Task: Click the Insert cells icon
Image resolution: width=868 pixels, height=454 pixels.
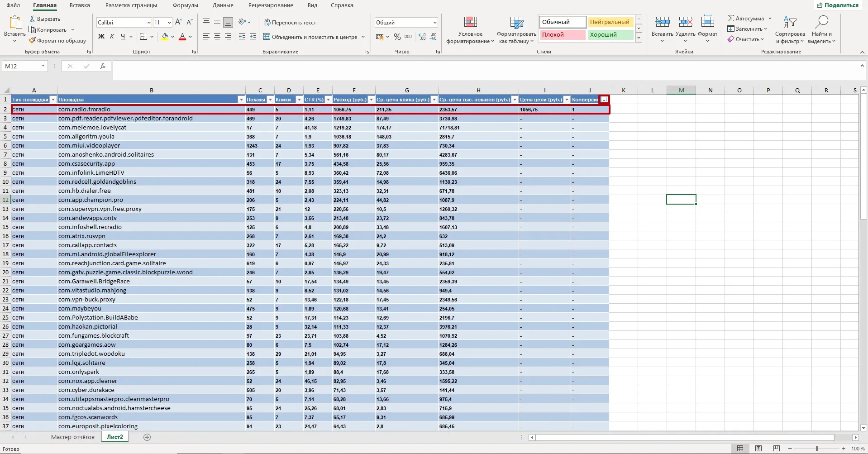Action: [662, 22]
